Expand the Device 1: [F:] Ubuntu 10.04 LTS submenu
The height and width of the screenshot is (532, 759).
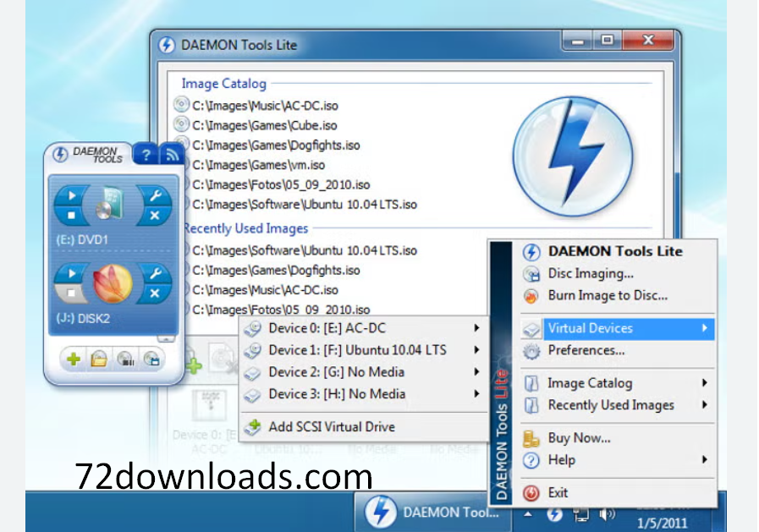coord(355,349)
